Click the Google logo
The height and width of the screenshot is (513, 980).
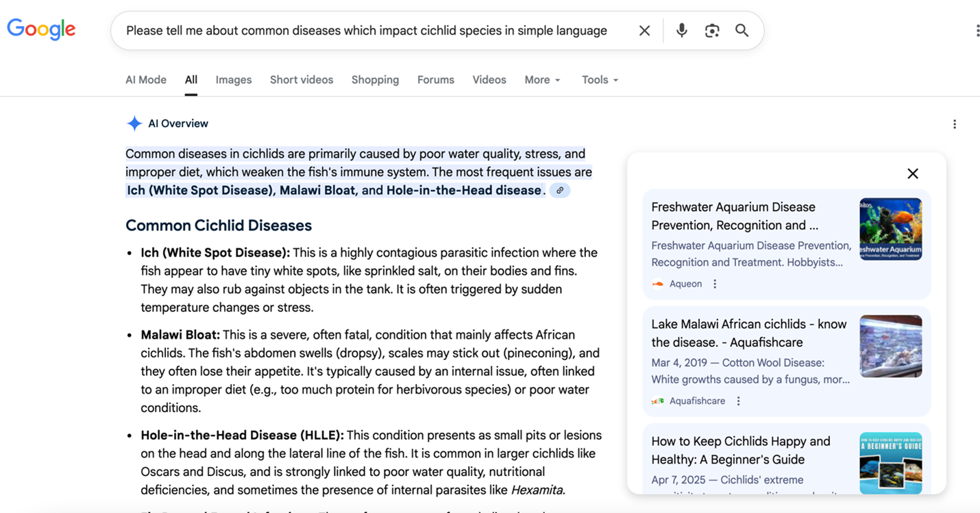point(40,29)
